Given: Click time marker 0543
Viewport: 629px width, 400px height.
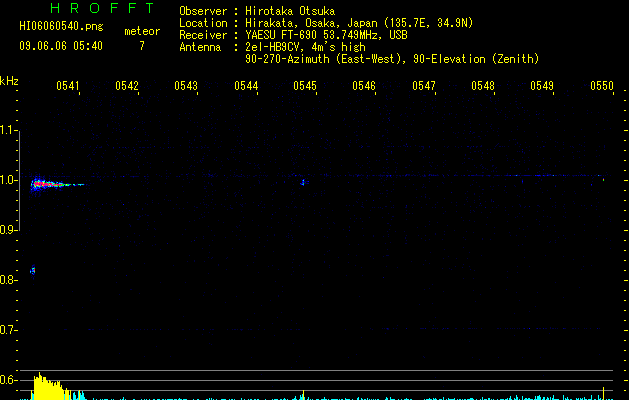Looking at the screenshot, I should pyautogui.click(x=186, y=86).
